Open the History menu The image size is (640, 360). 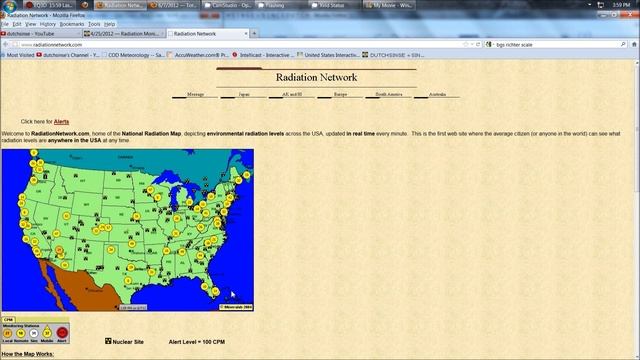[x=48, y=24]
